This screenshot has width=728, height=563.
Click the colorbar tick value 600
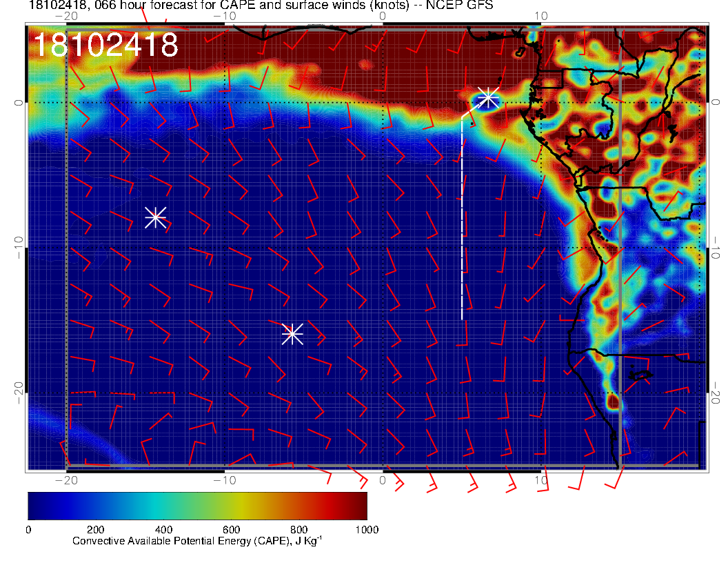pyautogui.click(x=231, y=530)
